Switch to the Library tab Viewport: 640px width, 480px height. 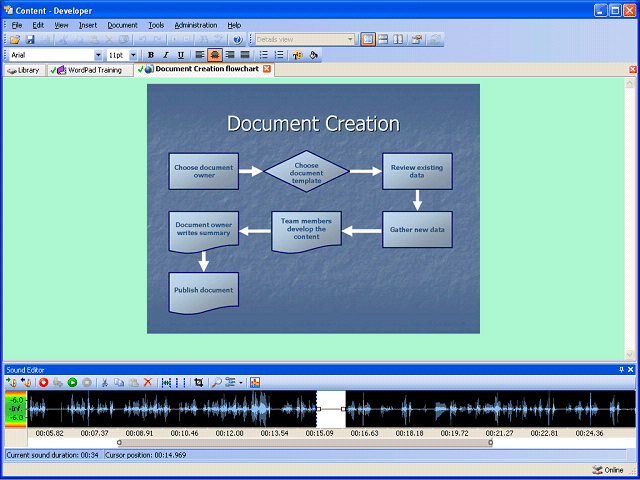pos(24,70)
